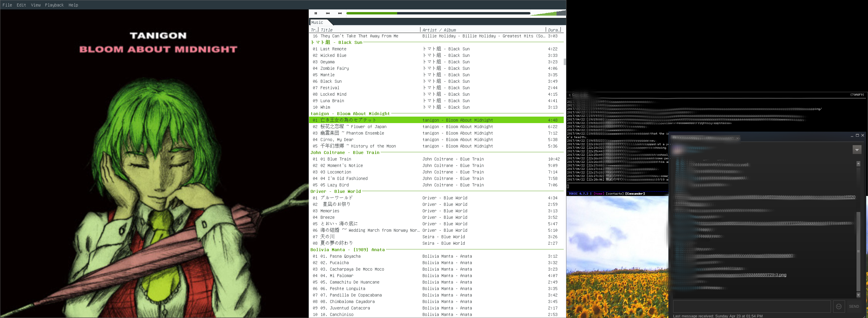This screenshot has height=318, width=868.
Task: Skip to the previous track
Action: [x=328, y=13]
